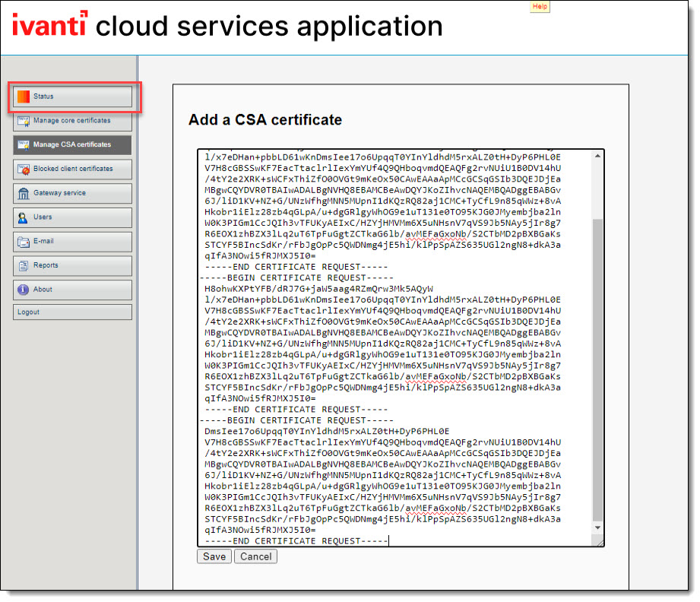The height and width of the screenshot is (602, 700).
Task: Click the About info icon
Action: click(24, 290)
